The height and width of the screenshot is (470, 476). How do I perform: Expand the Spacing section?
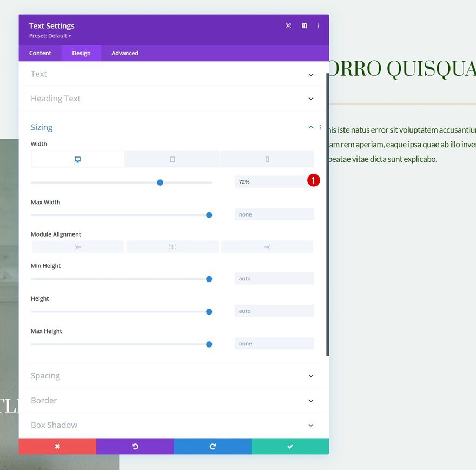coord(172,375)
